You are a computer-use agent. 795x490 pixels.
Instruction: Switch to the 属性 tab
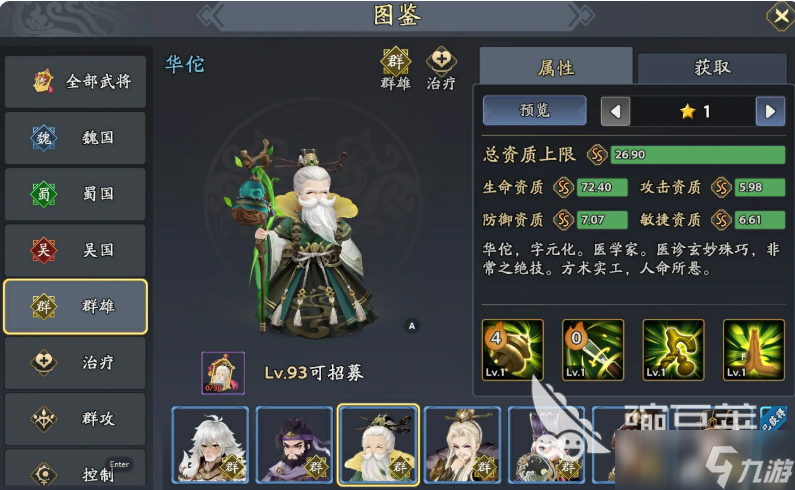(x=556, y=66)
